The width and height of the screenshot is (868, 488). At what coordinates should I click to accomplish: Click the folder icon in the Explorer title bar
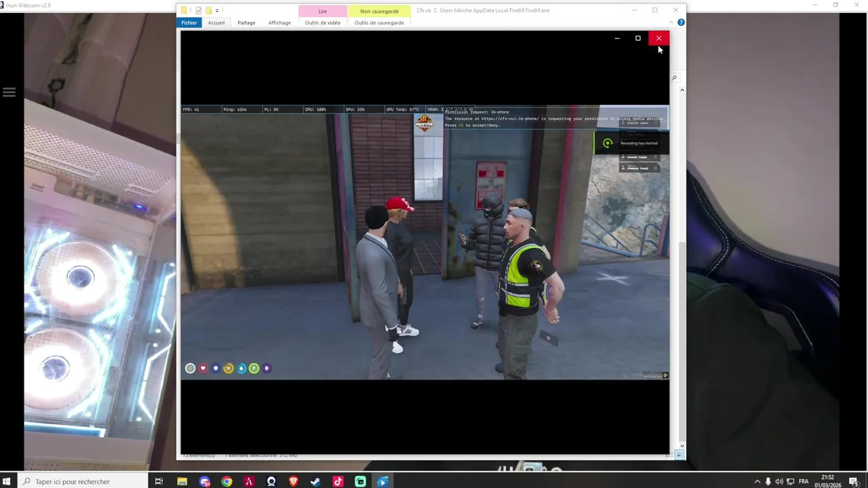tap(184, 10)
